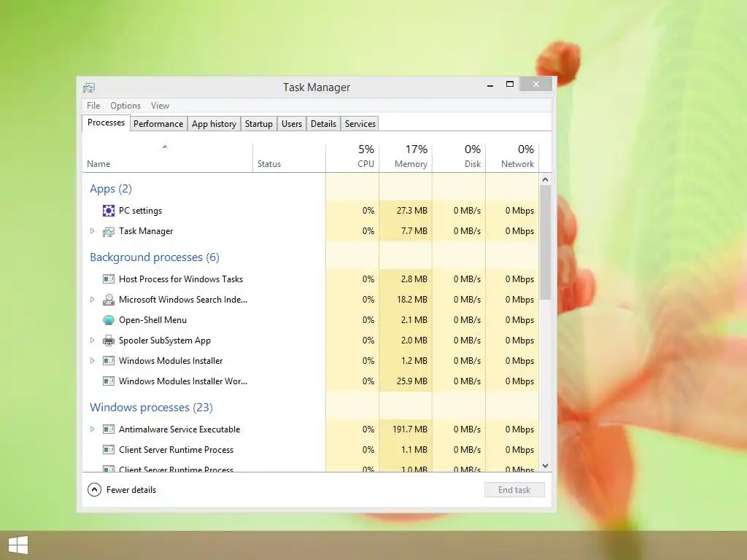Switch to the Startup tab

pos(259,124)
